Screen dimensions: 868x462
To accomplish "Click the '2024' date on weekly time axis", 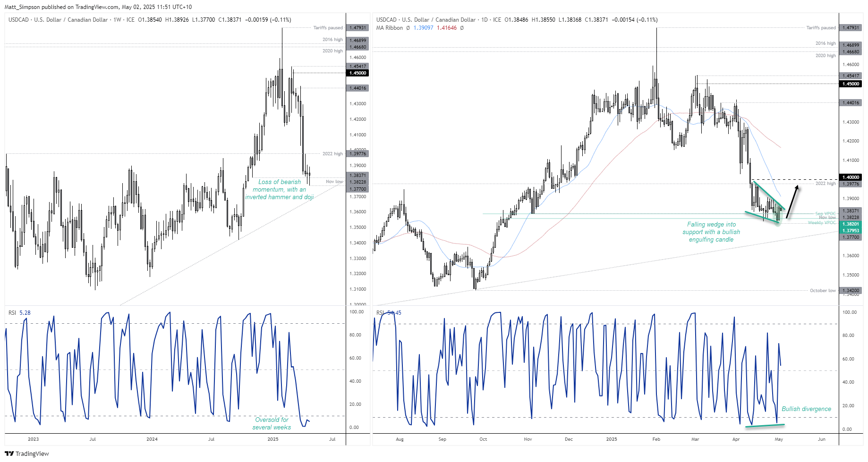I will (x=152, y=439).
